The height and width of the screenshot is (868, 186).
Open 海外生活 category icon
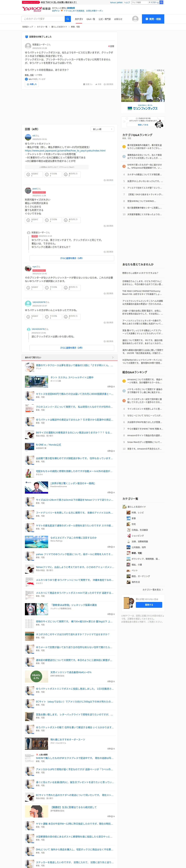coord(128,582)
